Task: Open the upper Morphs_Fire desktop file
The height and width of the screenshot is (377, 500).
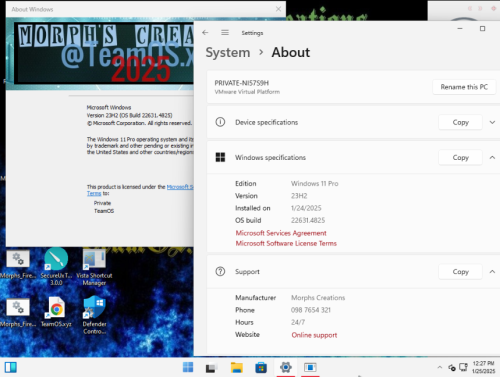Action: coord(18,264)
